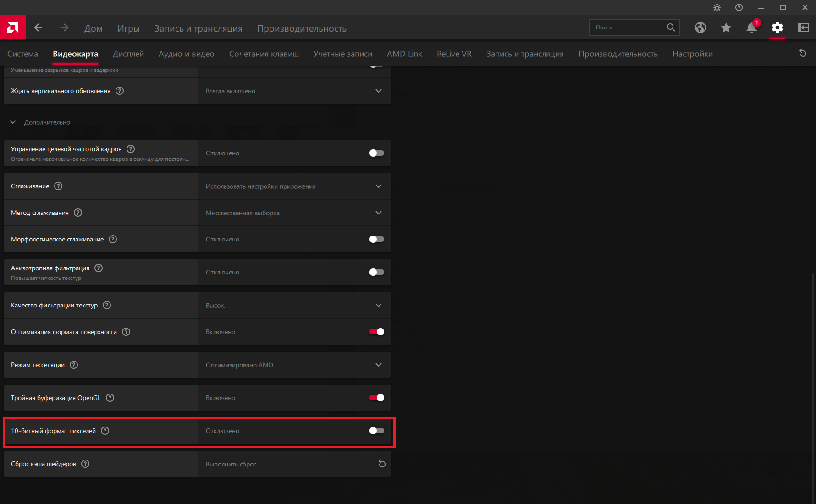Open favorites star icon
This screenshot has width=816, height=504.
click(x=726, y=28)
